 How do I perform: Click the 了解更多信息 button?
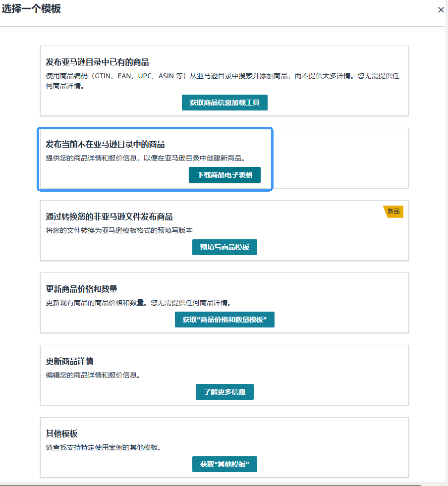tap(224, 392)
